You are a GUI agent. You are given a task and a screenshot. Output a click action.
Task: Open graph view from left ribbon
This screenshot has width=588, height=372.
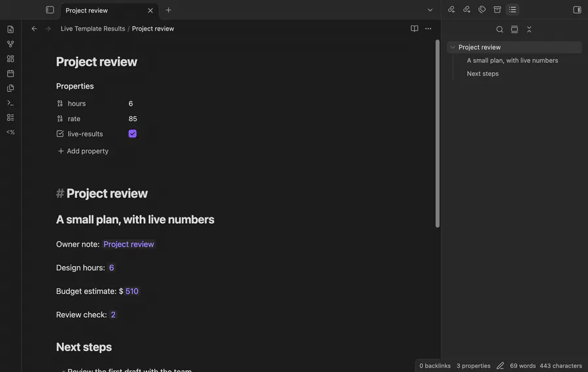pos(10,44)
